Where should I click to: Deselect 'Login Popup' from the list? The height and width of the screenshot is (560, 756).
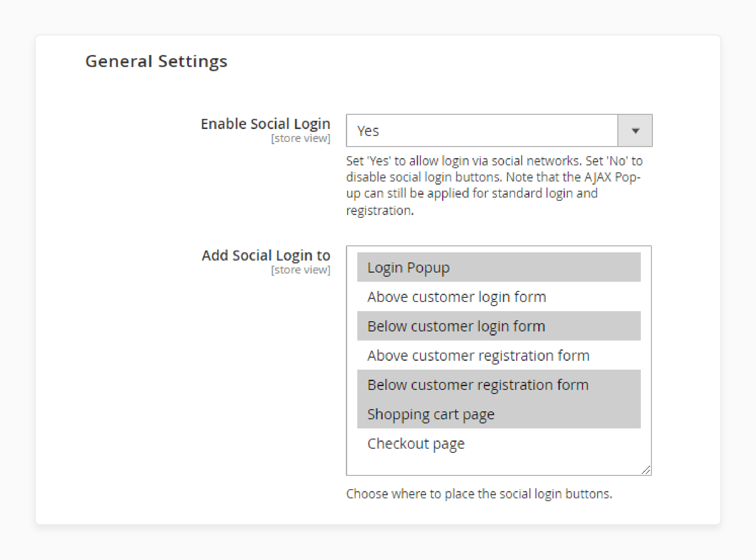point(499,268)
